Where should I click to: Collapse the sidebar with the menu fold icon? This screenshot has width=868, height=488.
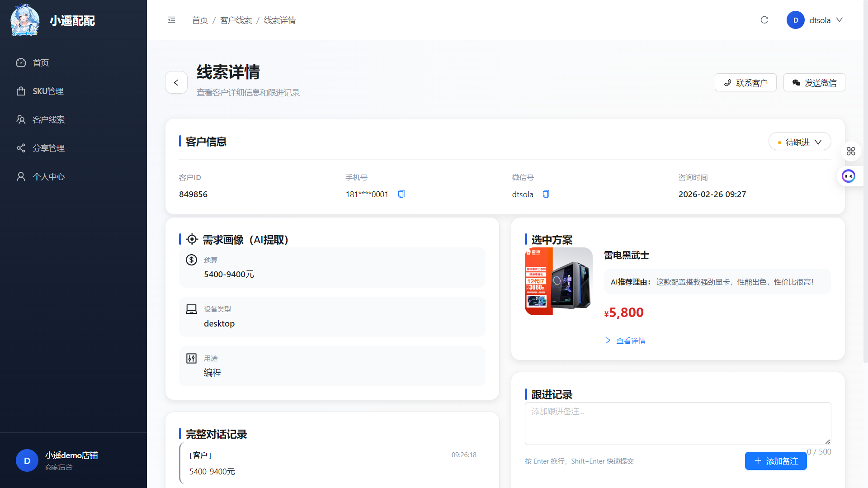coord(171,20)
